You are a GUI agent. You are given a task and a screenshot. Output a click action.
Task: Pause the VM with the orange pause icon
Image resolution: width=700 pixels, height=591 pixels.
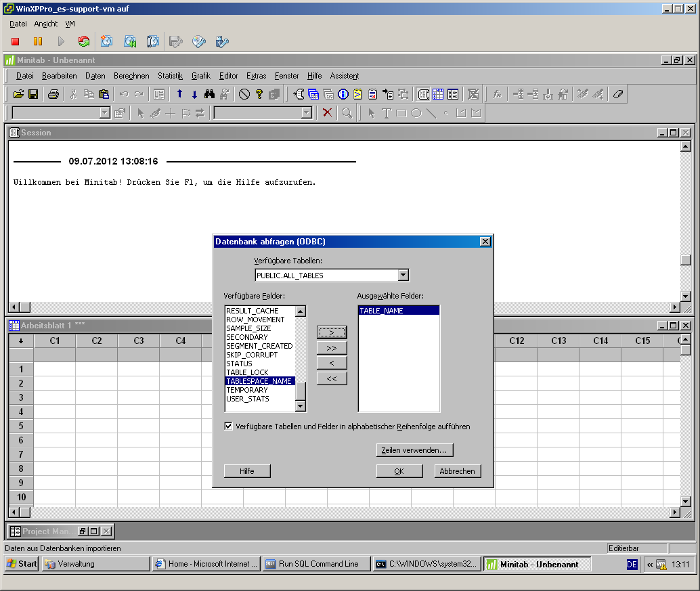click(38, 41)
